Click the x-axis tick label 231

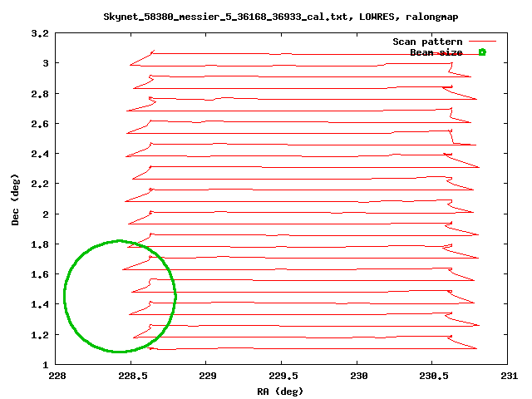(x=509, y=376)
